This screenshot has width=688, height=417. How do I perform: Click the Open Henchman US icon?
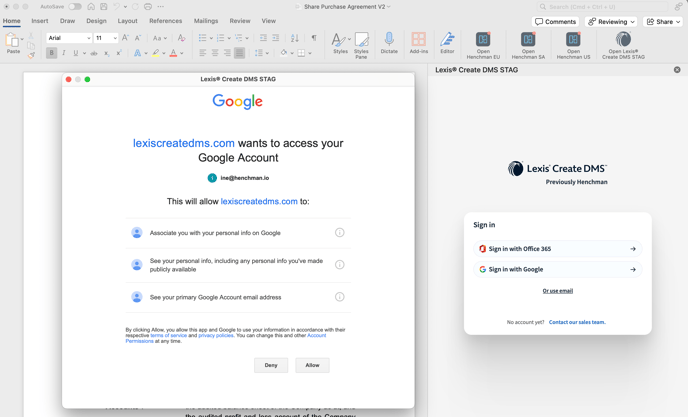573,40
